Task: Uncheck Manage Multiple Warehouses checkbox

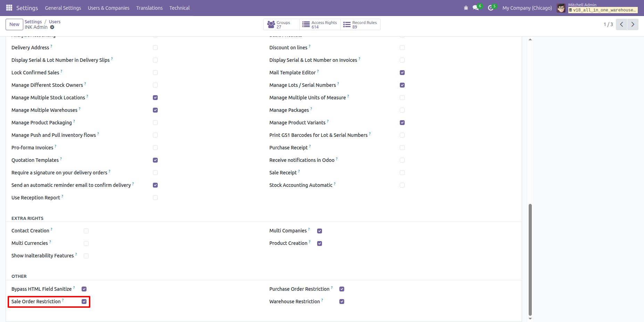Action: [x=155, y=110]
